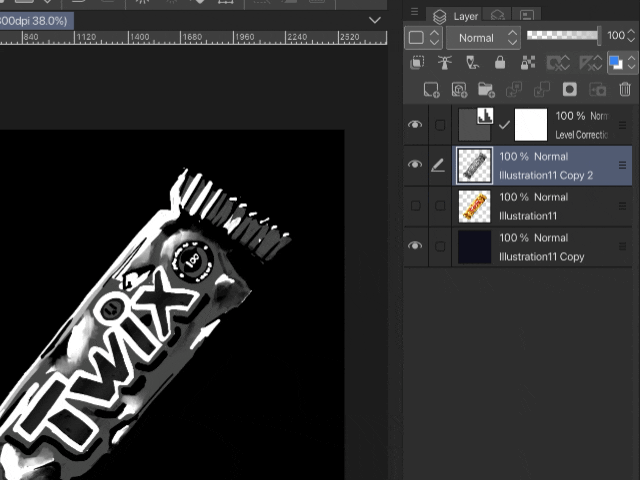Adjust the layer opacity slider
The width and height of the screenshot is (640, 480).
click(564, 36)
